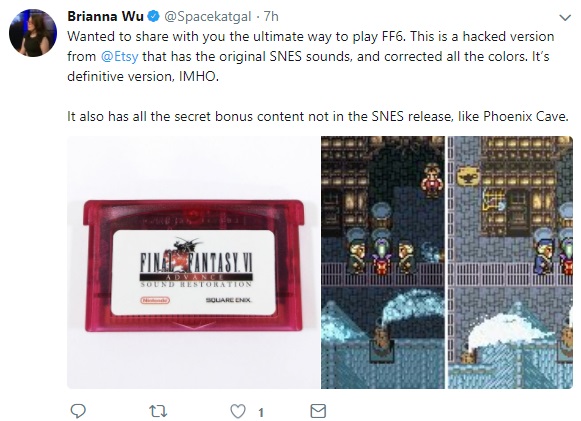The width and height of the screenshot is (581, 421).
Task: Click the Final Fantasy VI logo on cartridge label
Action: point(196,261)
